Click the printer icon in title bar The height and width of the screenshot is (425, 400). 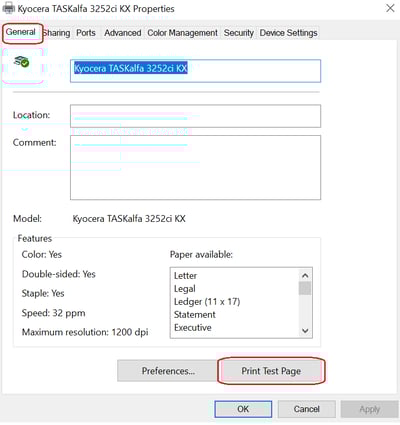[x=9, y=8]
